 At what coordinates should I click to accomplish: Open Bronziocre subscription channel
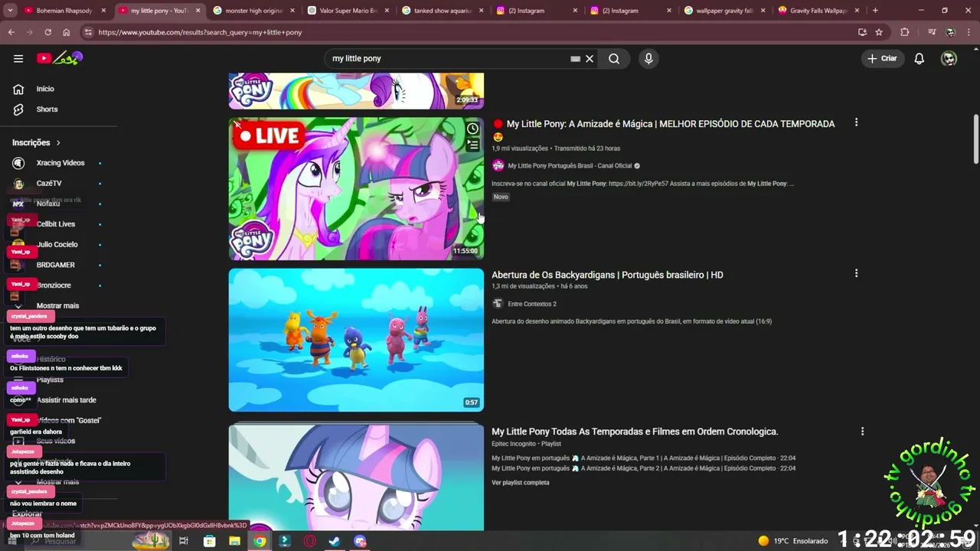click(x=54, y=285)
